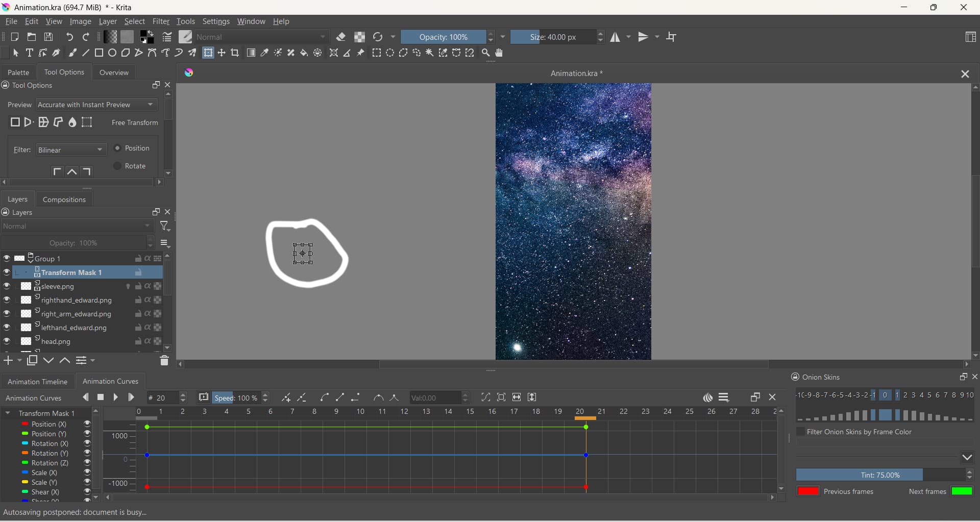Select the Text tool

(30, 53)
